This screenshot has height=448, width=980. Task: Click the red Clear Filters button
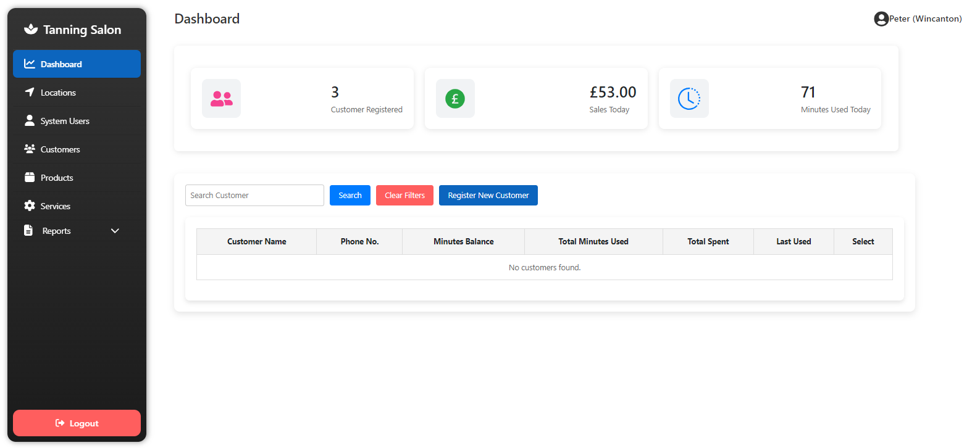click(404, 196)
